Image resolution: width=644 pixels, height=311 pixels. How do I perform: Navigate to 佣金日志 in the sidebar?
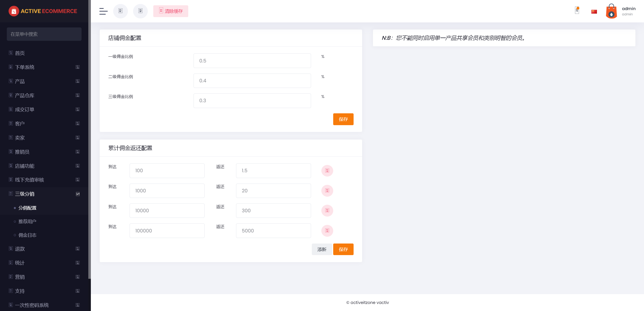[28, 235]
